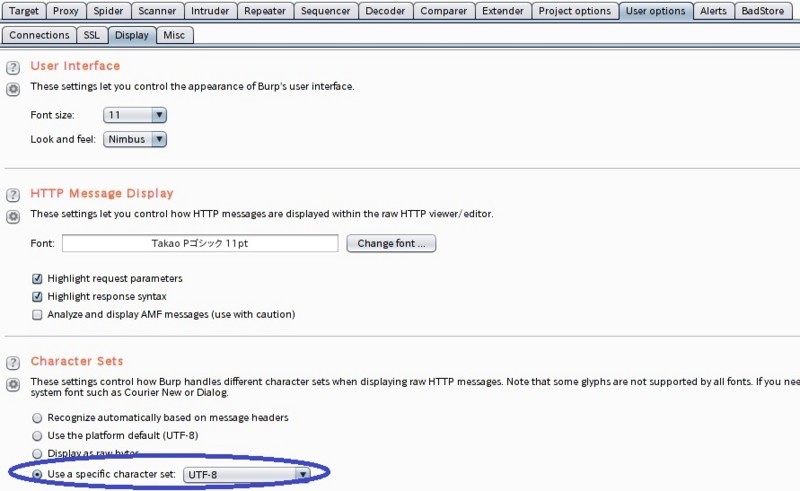Switch to the Scanner tab
The image size is (800, 491).
pyautogui.click(x=157, y=11)
